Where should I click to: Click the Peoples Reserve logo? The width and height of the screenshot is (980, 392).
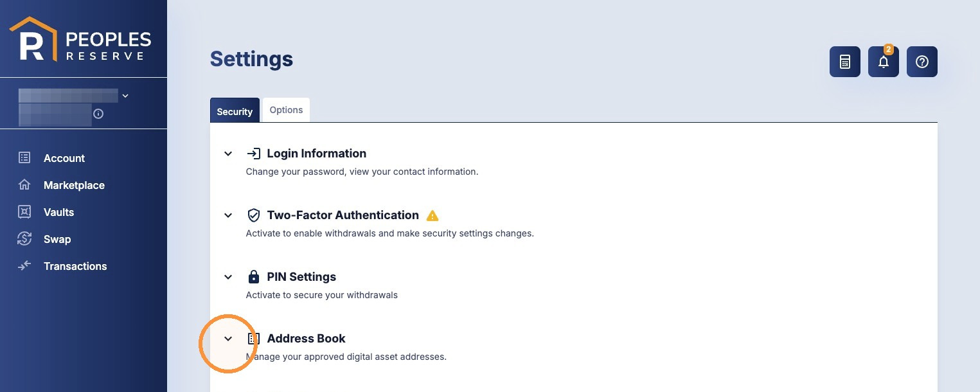point(80,39)
